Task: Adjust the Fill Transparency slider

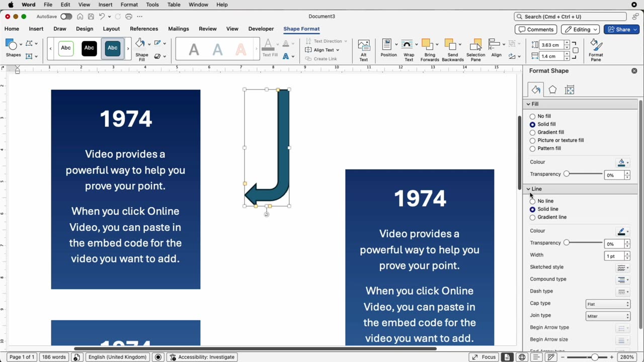Action: pyautogui.click(x=567, y=174)
